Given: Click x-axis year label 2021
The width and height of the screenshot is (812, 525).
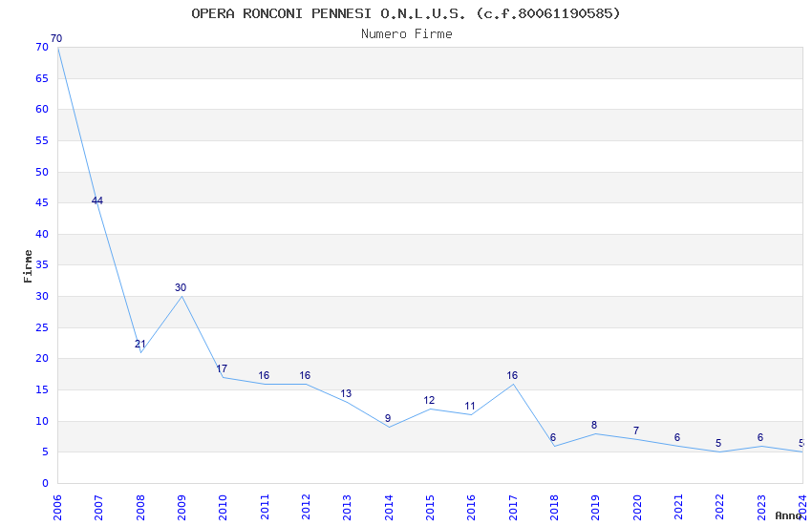Looking at the screenshot, I should pos(679,508).
